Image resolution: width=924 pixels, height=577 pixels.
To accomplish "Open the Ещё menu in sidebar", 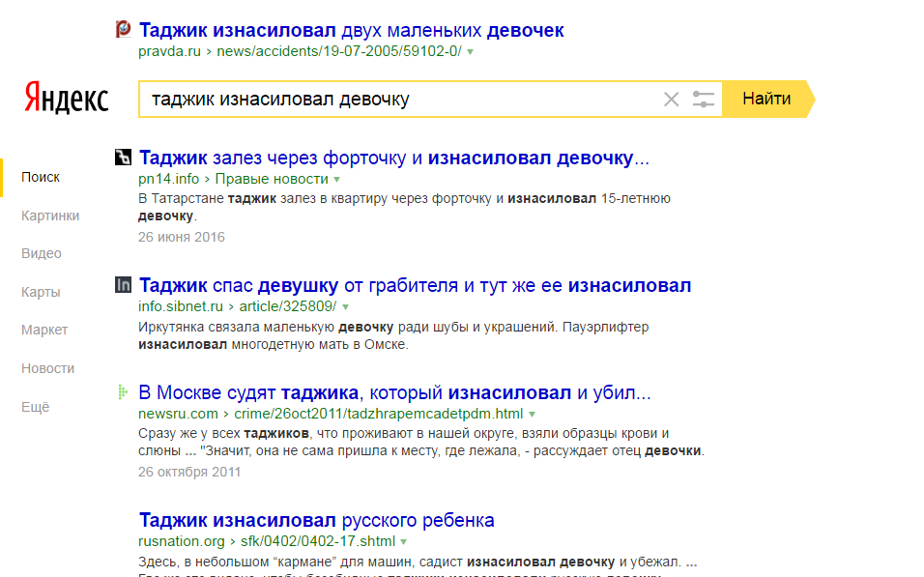I will pyautogui.click(x=36, y=407).
